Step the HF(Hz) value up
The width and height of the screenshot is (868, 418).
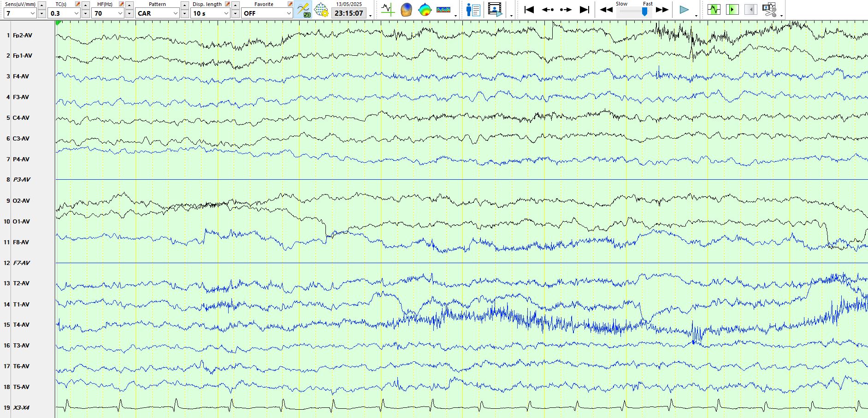coord(129,5)
